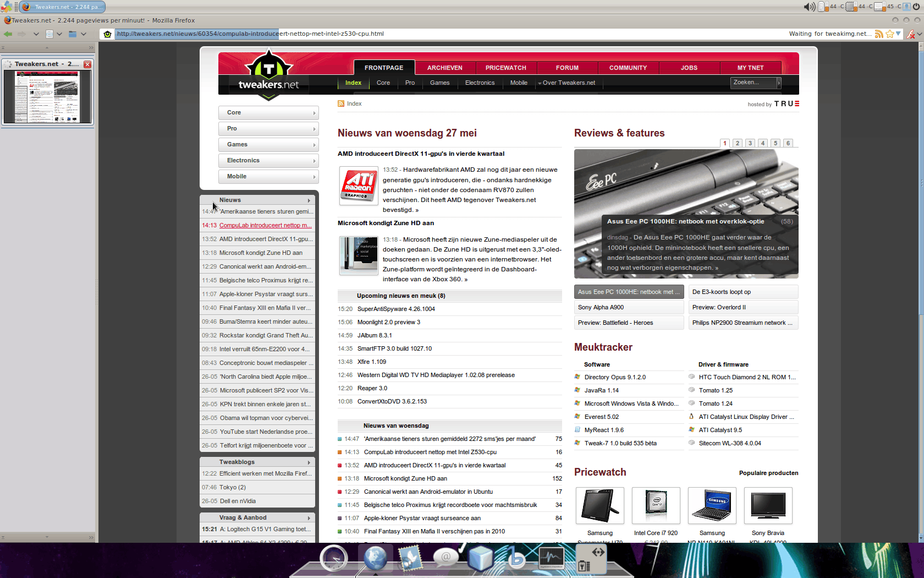Image resolution: width=924 pixels, height=578 pixels.
Task: Open the COMMUNITY tab
Action: point(628,68)
